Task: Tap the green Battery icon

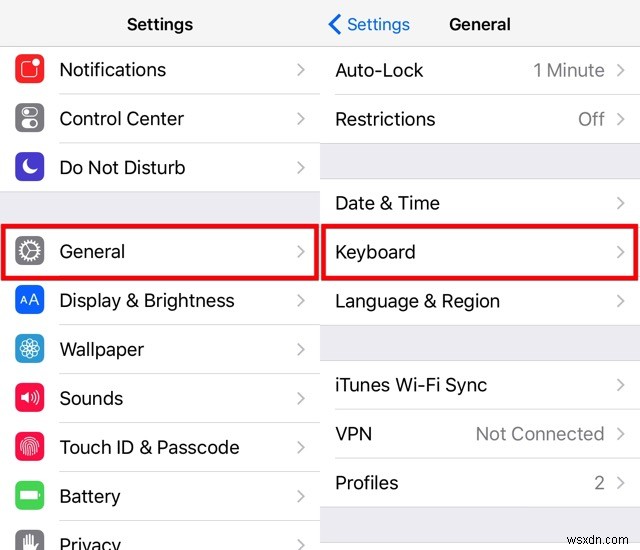Action: [x=30, y=496]
